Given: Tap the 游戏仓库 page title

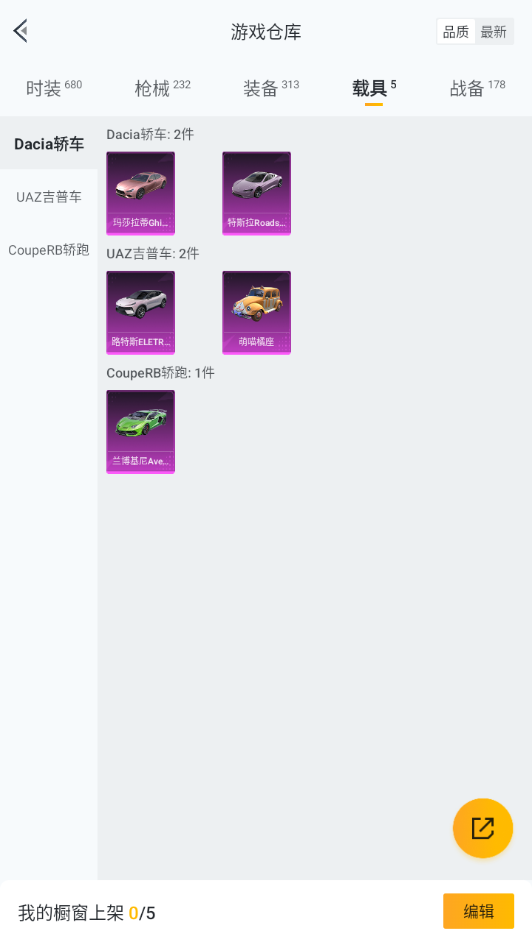Looking at the screenshot, I should pyautogui.click(x=266, y=32).
